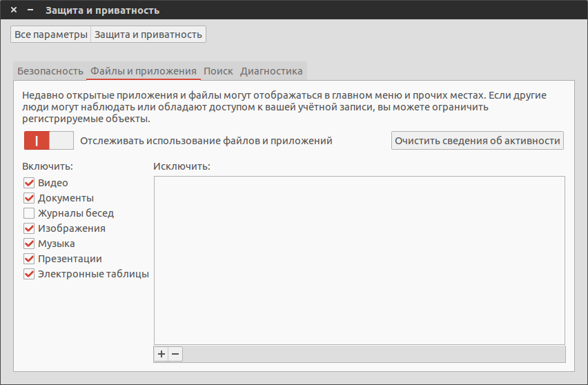Select the Файлы и приложения tab
588x385 pixels.
coord(144,71)
